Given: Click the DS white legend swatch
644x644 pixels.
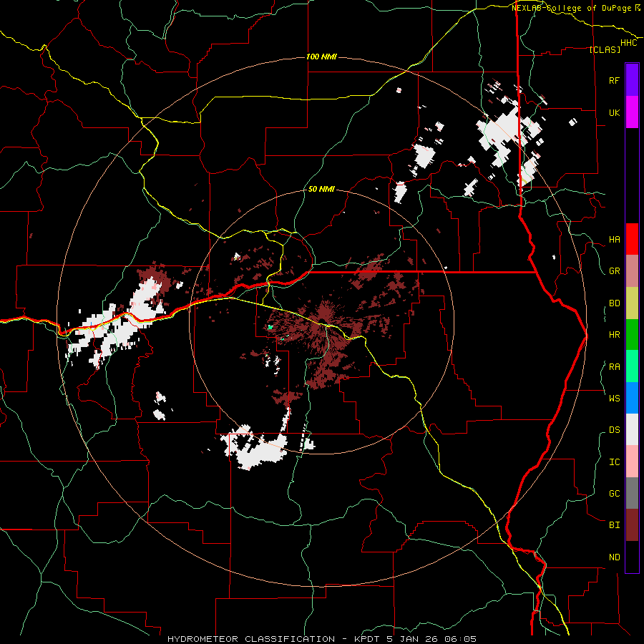Looking at the screenshot, I should (x=632, y=429).
